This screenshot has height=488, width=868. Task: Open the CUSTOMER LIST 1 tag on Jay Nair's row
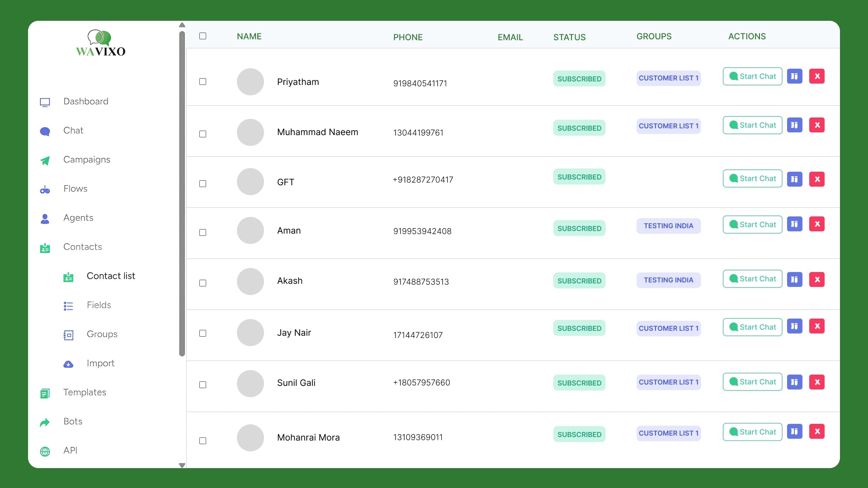(668, 328)
